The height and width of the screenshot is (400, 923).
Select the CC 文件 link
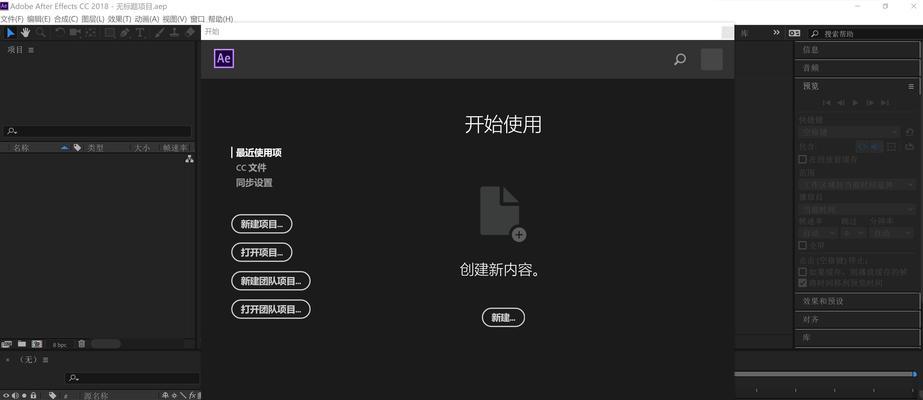[x=251, y=168]
